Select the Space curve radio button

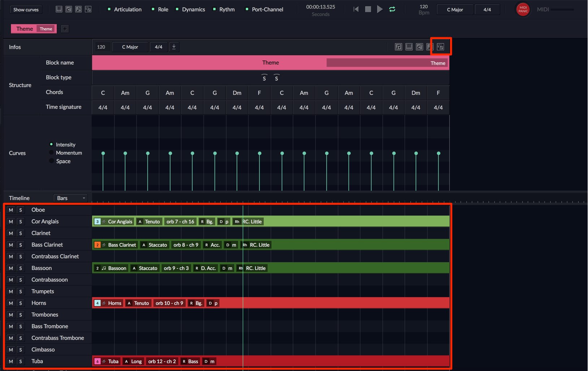tap(51, 161)
